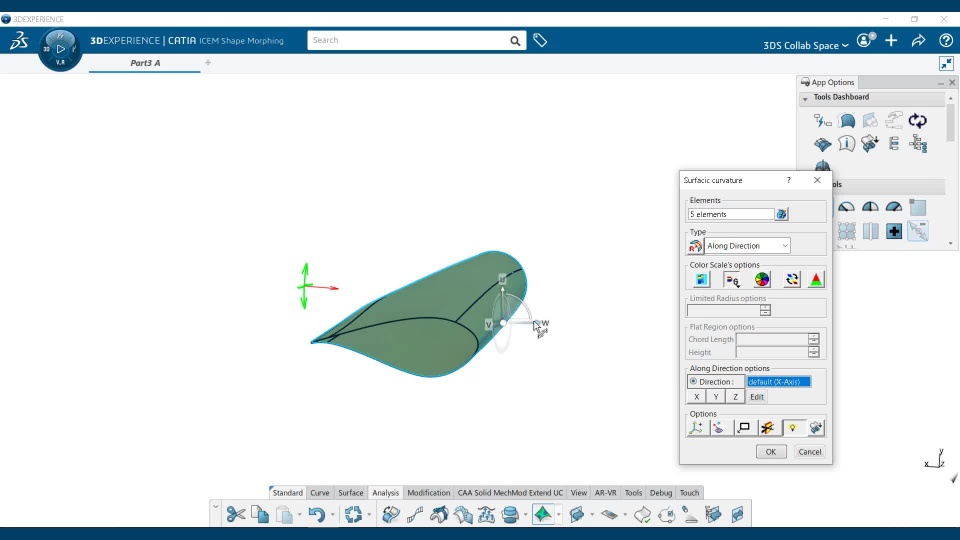Switch to the Curve tab
Viewport: 960px width, 540px height.
point(320,493)
